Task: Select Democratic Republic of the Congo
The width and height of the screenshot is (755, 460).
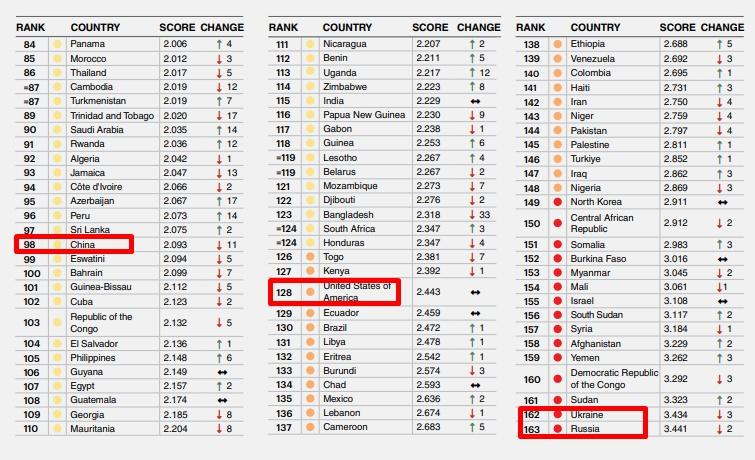Action: (x=613, y=379)
